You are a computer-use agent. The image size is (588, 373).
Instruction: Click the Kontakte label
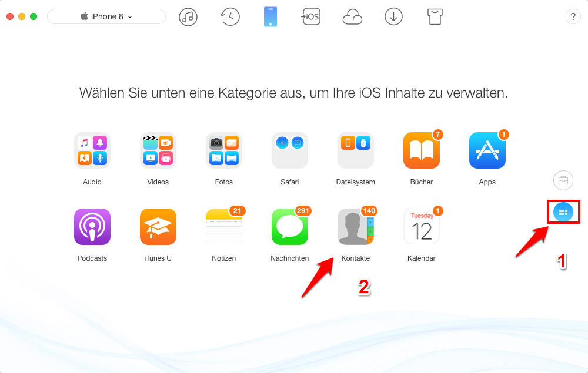coord(356,258)
